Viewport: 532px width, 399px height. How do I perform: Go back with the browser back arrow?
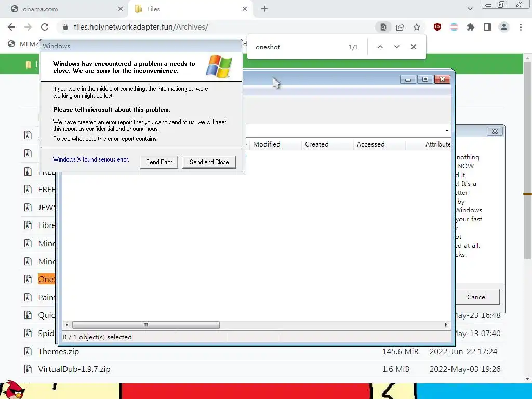pyautogui.click(x=11, y=27)
